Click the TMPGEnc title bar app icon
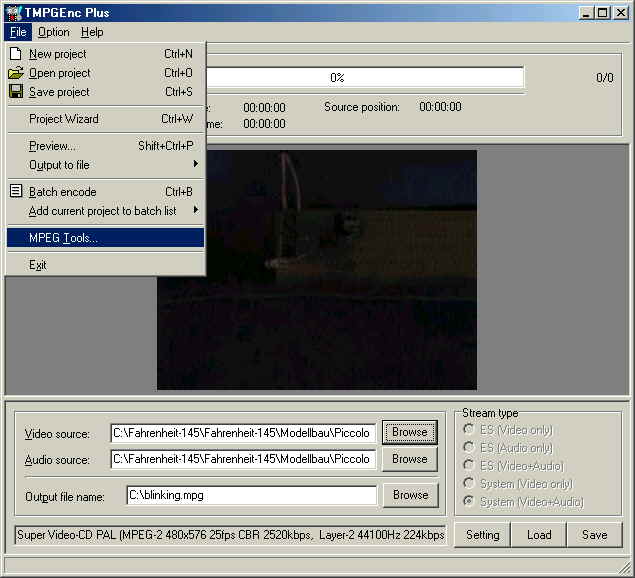 14,13
